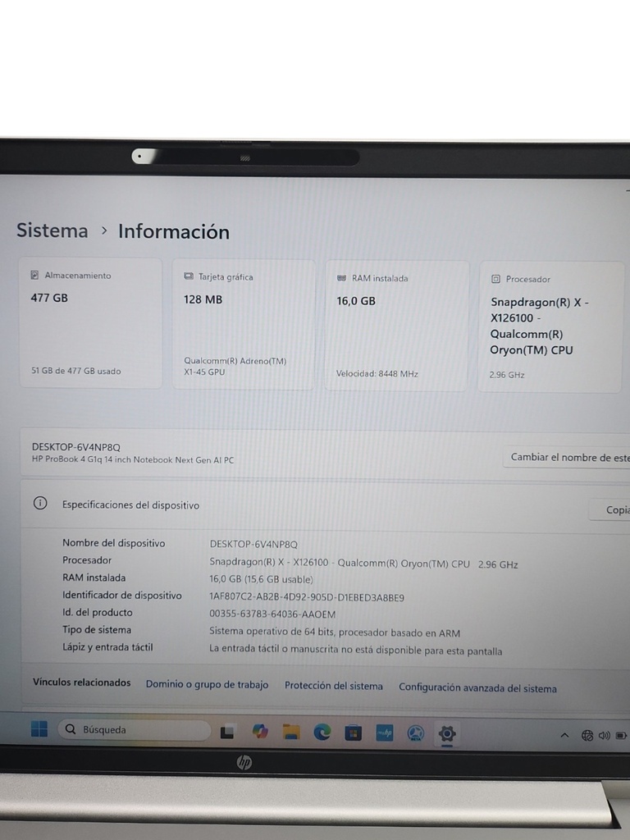Click the Información page heading
630x840 pixels.
coord(174,231)
